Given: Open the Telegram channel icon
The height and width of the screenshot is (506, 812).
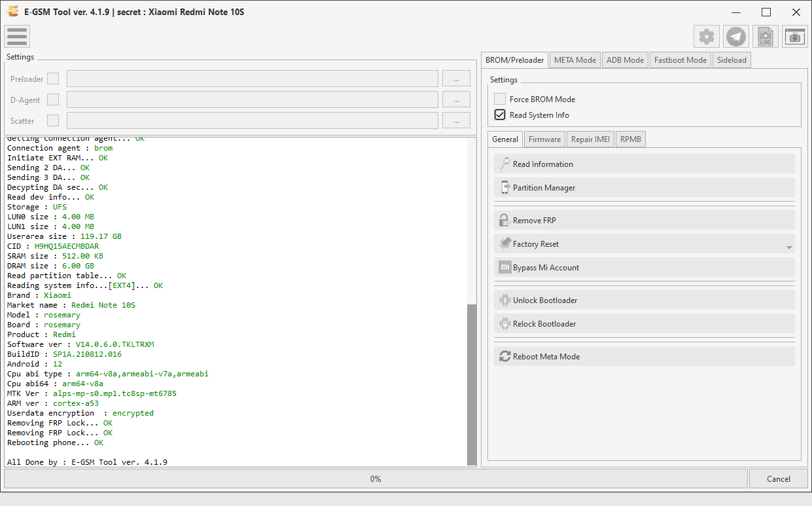Looking at the screenshot, I should click(736, 37).
